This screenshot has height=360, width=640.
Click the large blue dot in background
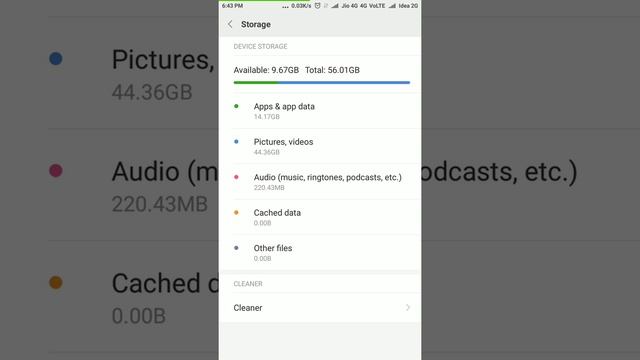pos(56,59)
